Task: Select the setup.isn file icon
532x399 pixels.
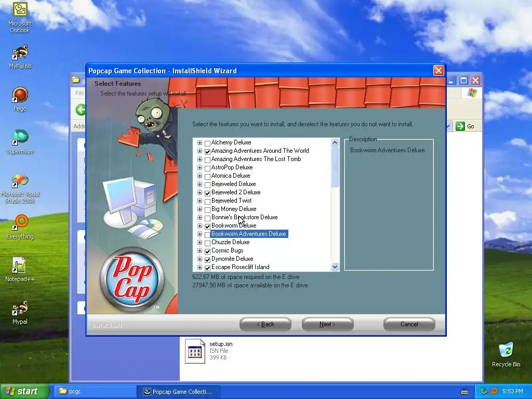Action: [195, 351]
